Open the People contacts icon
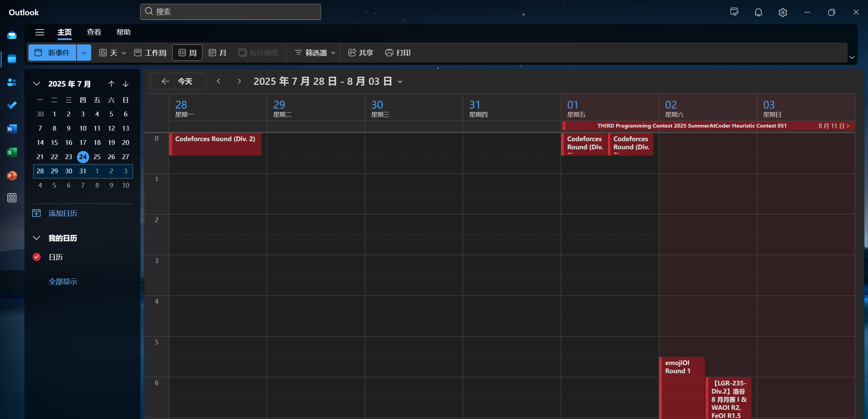 12,82
